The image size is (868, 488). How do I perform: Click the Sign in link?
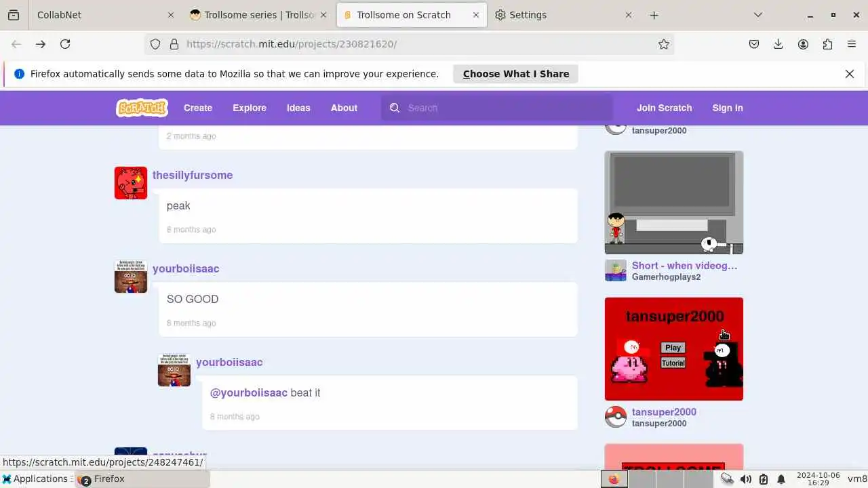click(728, 108)
